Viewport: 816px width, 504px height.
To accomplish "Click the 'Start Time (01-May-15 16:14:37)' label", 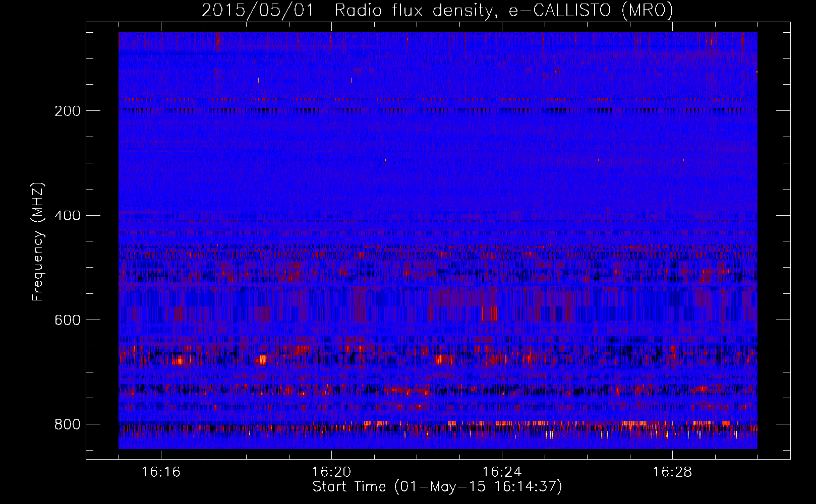I will tap(437, 487).
